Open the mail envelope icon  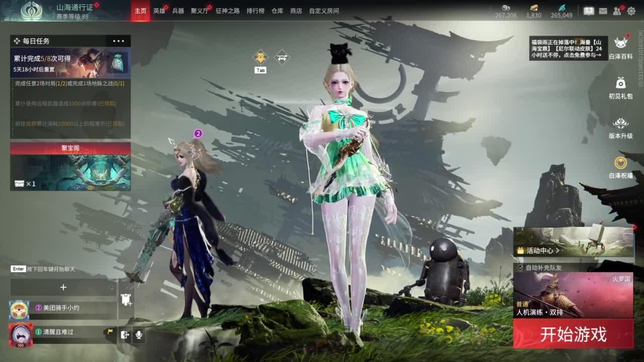603,11
